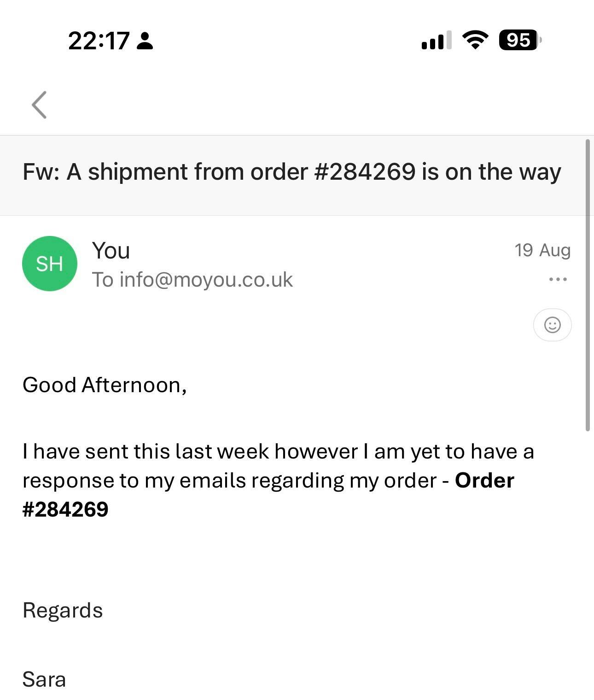Add an emoji reaction to the email
The image size is (594, 700).
(x=553, y=325)
